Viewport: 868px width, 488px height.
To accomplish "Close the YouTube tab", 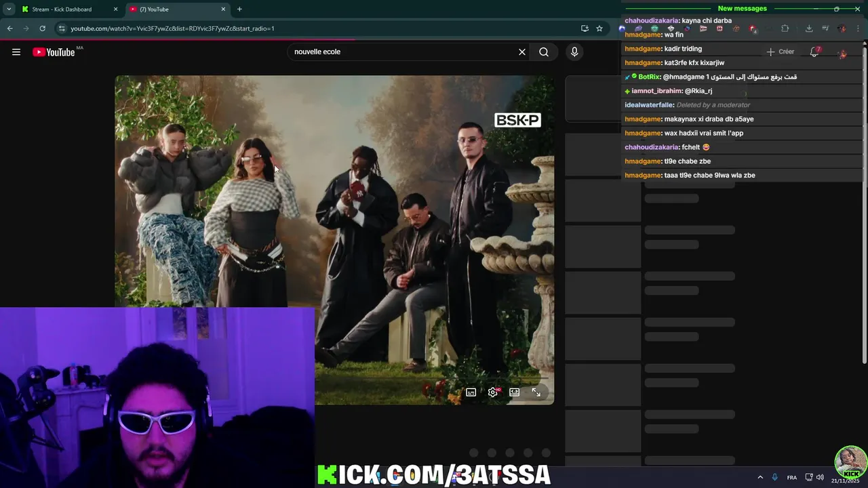I will click(223, 9).
